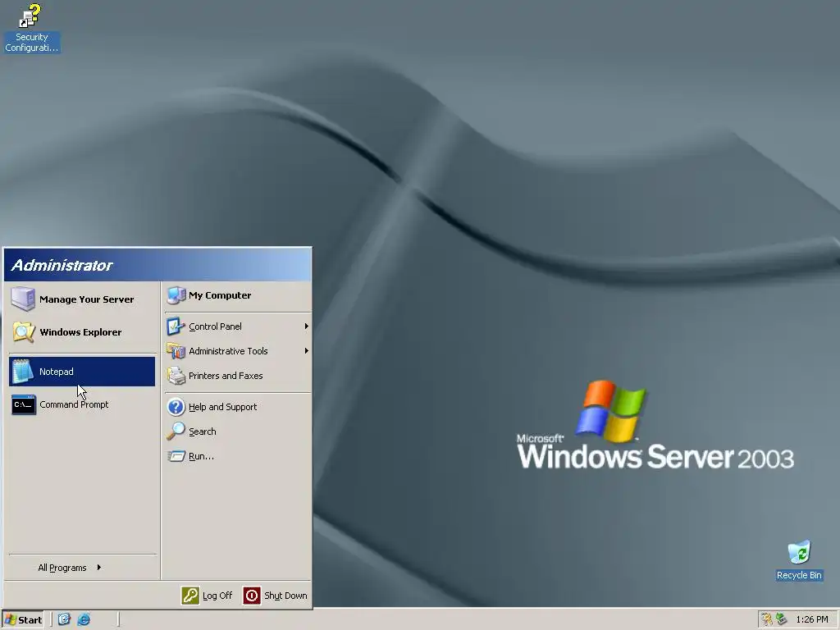Click the Notepad icon in Start menu
Image resolution: width=840 pixels, height=630 pixels.
(23, 372)
